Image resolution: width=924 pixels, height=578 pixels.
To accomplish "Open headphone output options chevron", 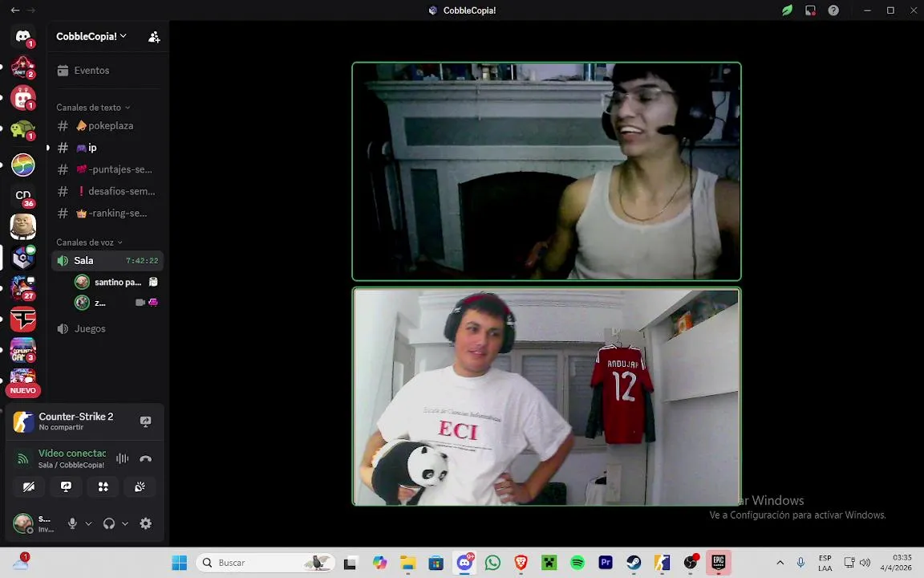I will (125, 523).
